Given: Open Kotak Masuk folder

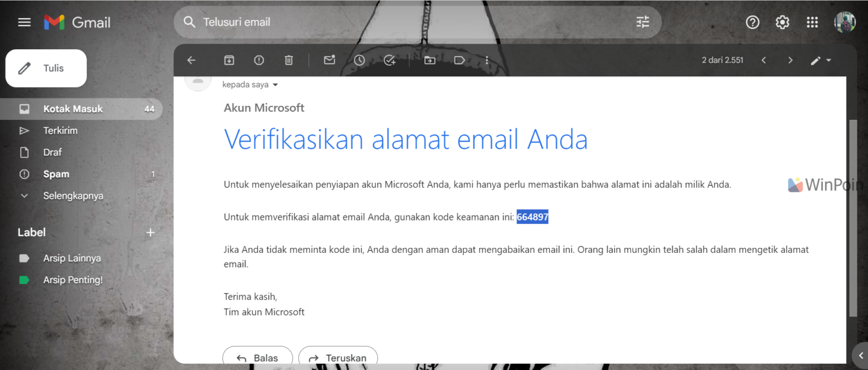Looking at the screenshot, I should [x=81, y=109].
